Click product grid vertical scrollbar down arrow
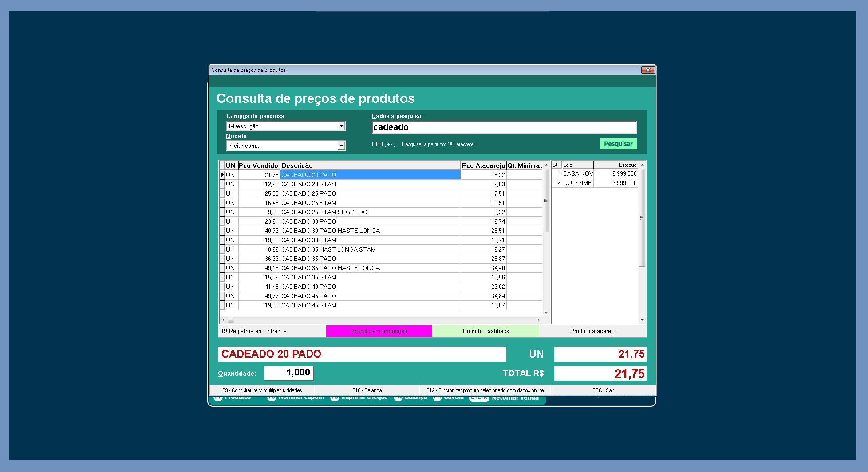The width and height of the screenshot is (868, 472). [x=546, y=313]
